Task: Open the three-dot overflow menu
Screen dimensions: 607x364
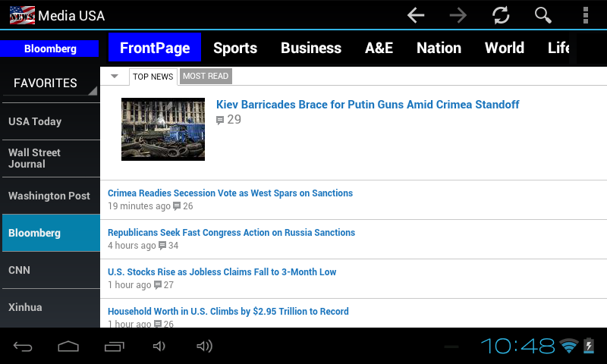Action: [585, 15]
